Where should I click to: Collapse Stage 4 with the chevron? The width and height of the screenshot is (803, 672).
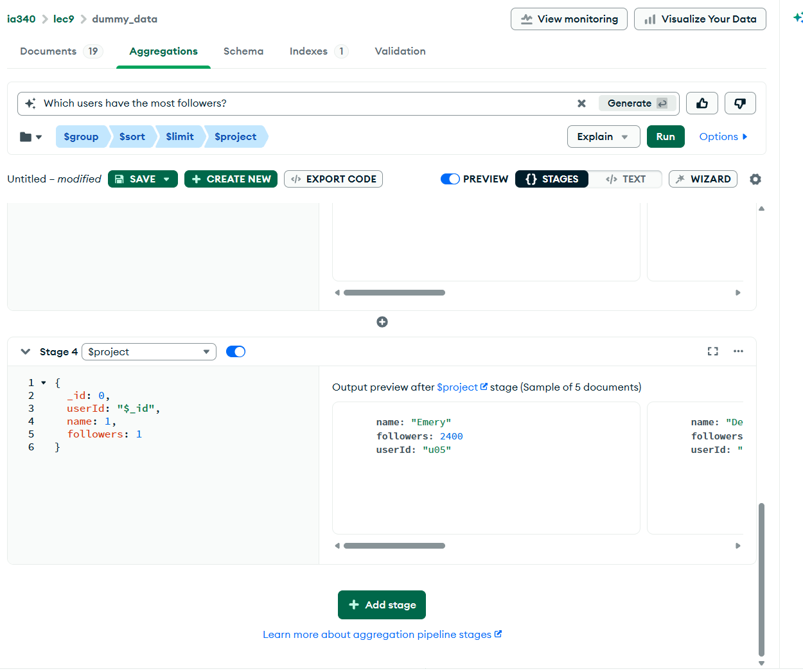click(26, 351)
